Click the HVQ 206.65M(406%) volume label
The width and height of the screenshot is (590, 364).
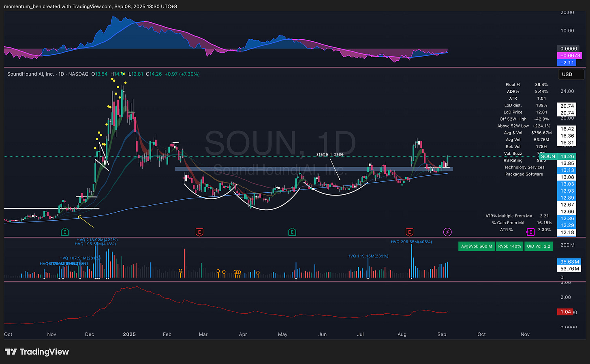click(411, 242)
